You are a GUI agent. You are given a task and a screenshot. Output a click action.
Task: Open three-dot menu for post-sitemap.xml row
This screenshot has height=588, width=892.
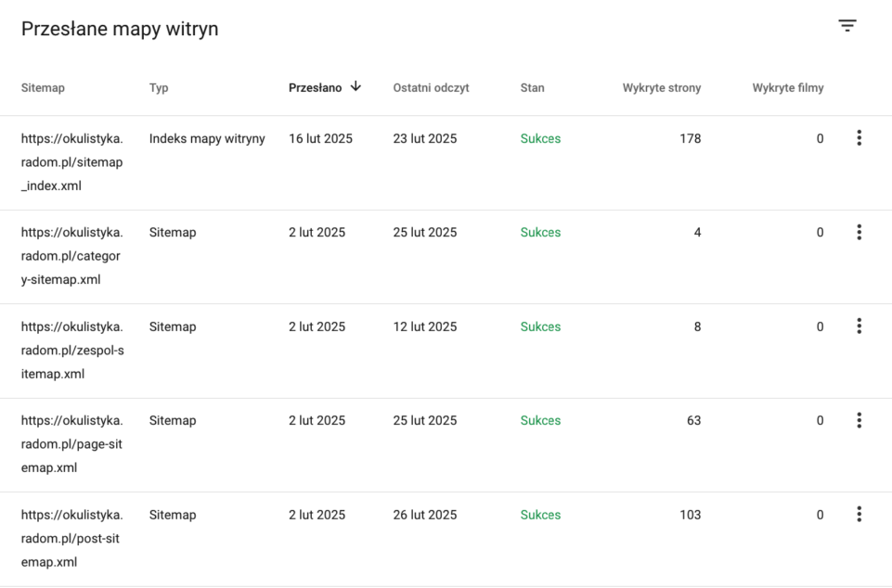[x=859, y=515]
